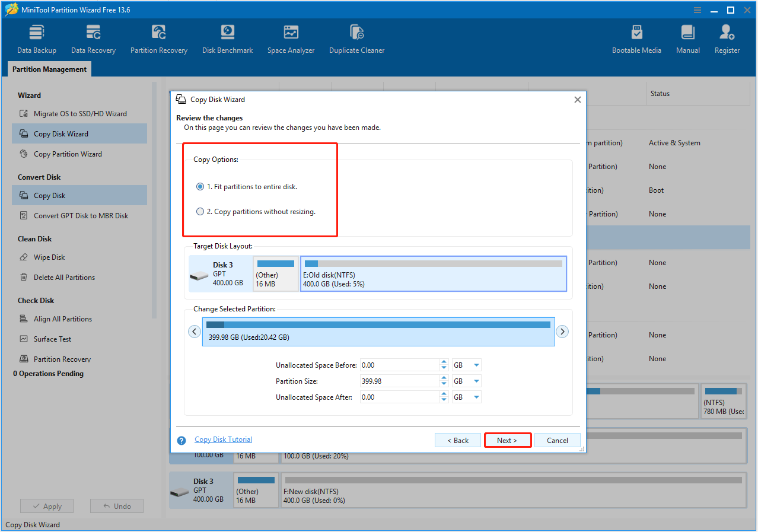Open the Manual

pyautogui.click(x=688, y=39)
